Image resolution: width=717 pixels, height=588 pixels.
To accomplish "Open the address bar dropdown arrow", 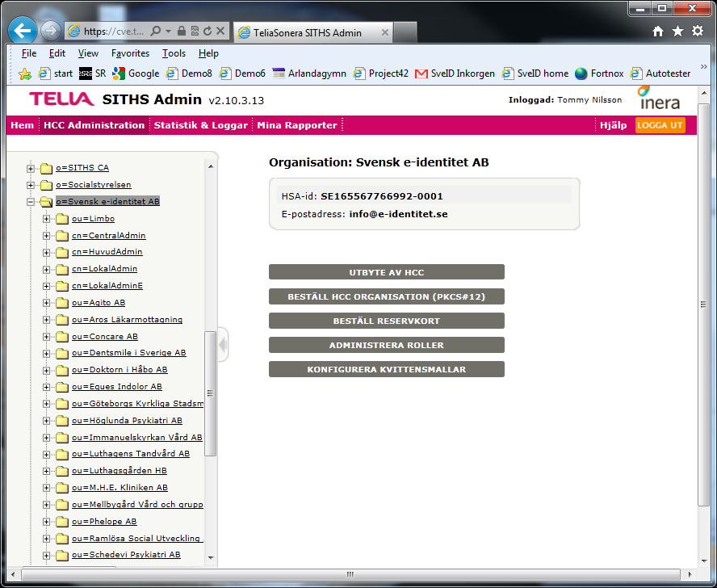I will pyautogui.click(x=168, y=31).
